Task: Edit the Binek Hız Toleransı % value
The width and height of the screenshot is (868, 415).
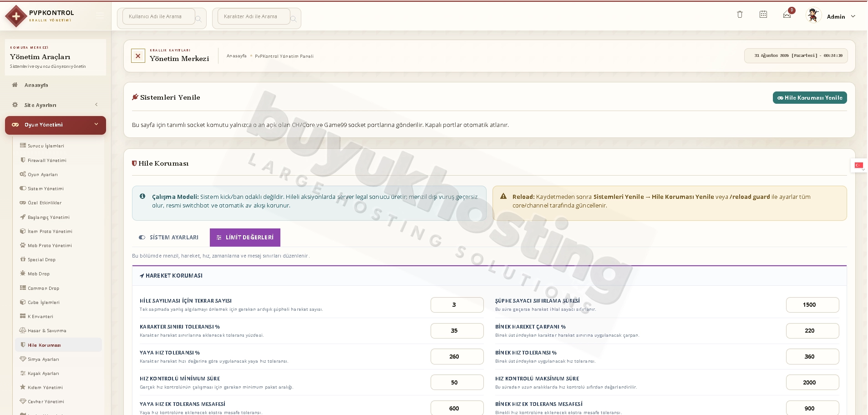Action: [x=812, y=357]
